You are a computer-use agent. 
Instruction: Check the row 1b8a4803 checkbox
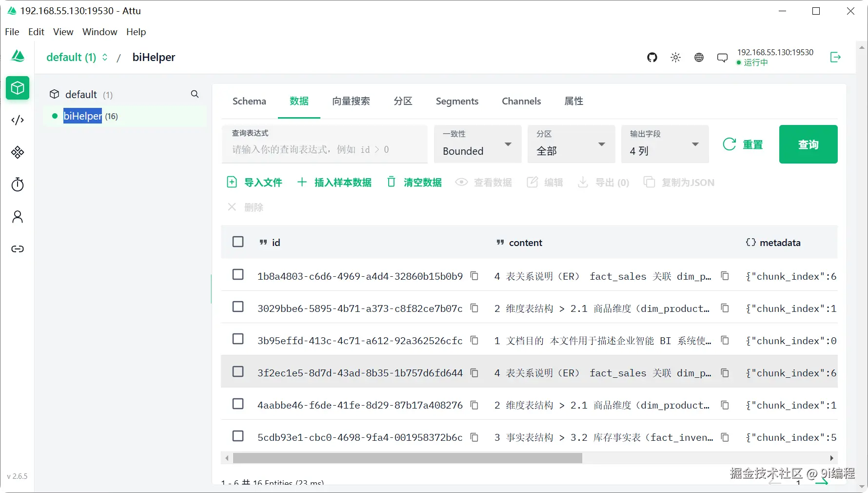pos(238,274)
